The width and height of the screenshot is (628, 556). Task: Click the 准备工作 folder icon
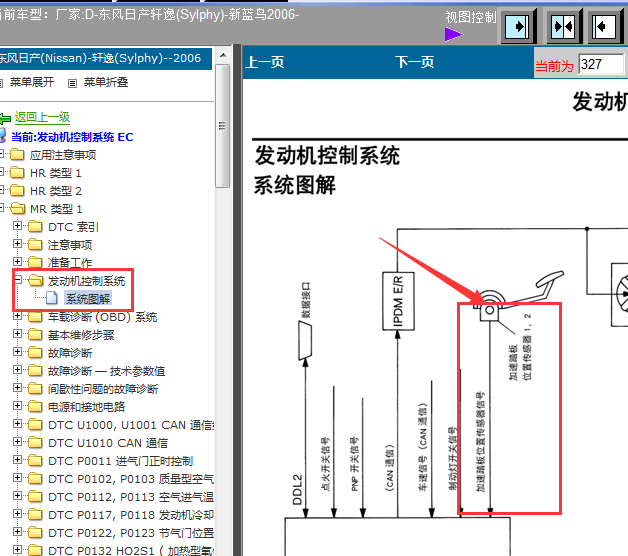[x=35, y=262]
